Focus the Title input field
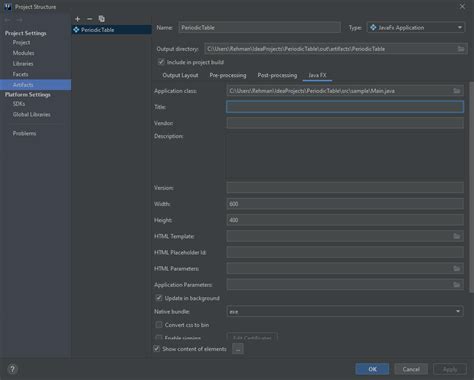Screen dimensions: 474x380 coord(345,107)
